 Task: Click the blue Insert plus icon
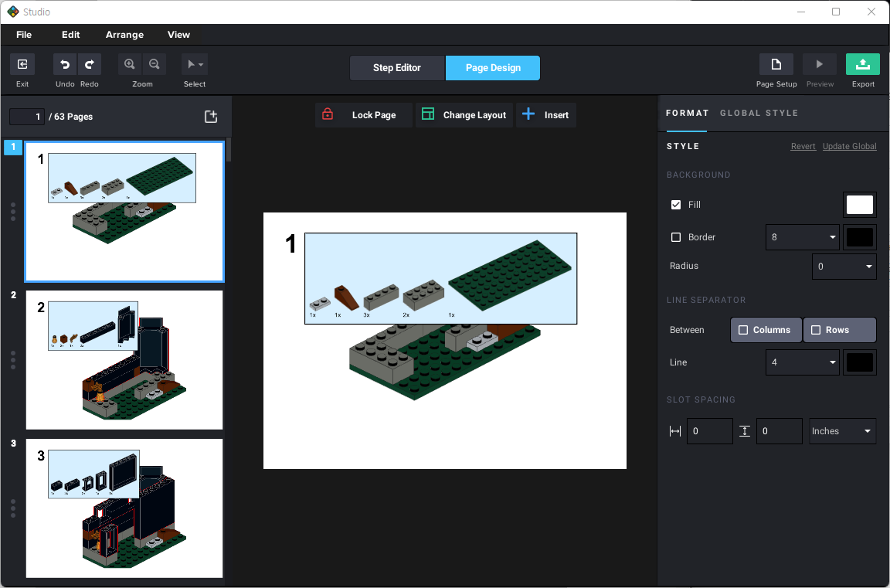528,114
